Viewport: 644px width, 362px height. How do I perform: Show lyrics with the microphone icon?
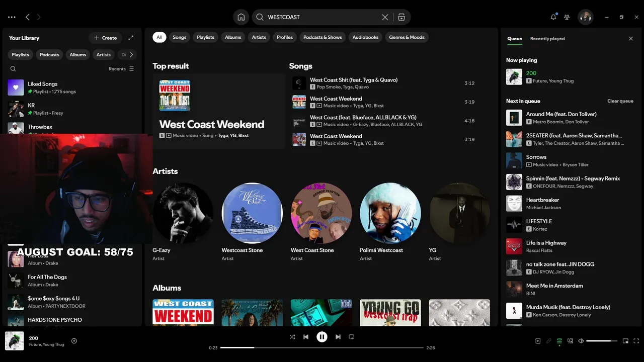(548, 341)
